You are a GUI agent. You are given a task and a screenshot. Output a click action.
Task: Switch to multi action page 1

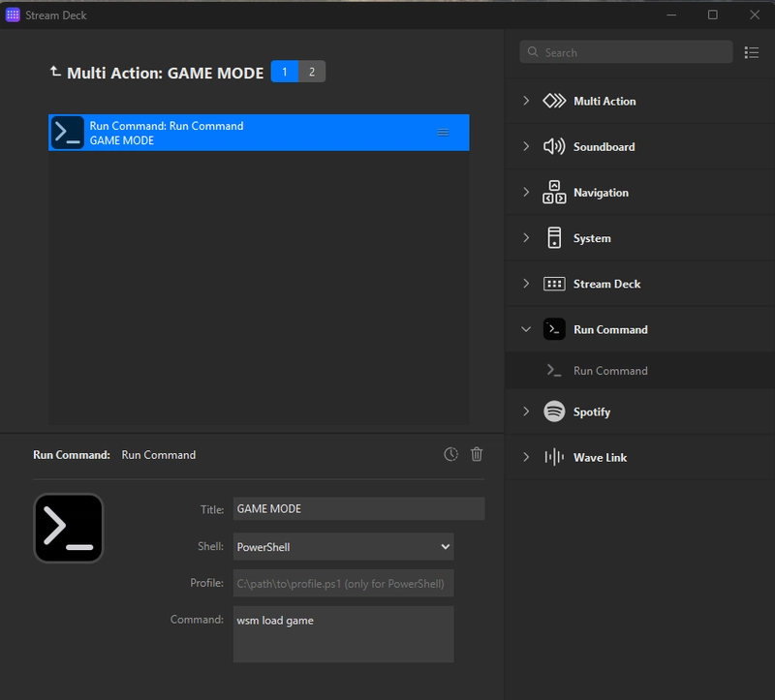point(284,72)
